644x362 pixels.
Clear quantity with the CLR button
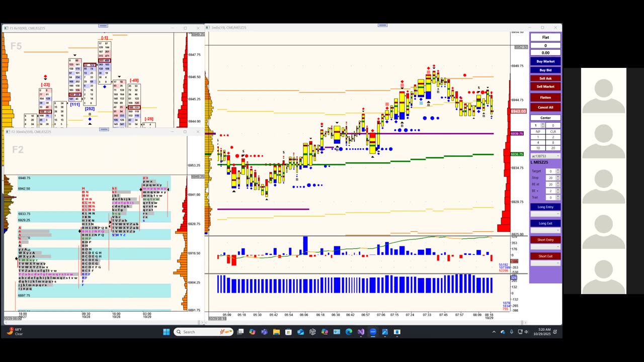click(x=553, y=131)
